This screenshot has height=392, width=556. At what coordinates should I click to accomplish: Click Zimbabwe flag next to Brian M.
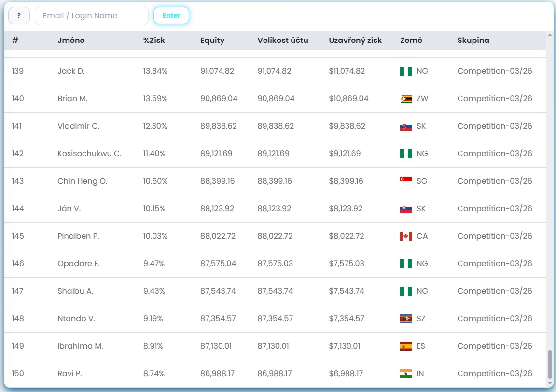pos(405,99)
